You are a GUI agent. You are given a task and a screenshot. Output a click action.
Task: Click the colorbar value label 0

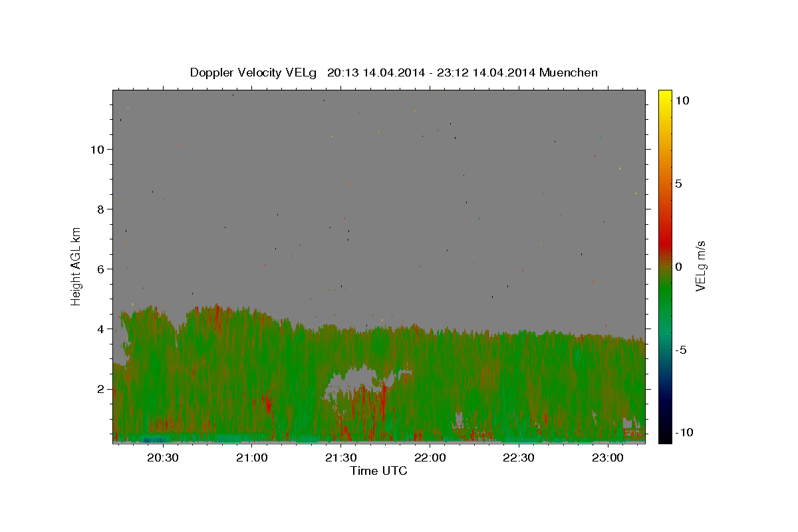tap(678, 267)
